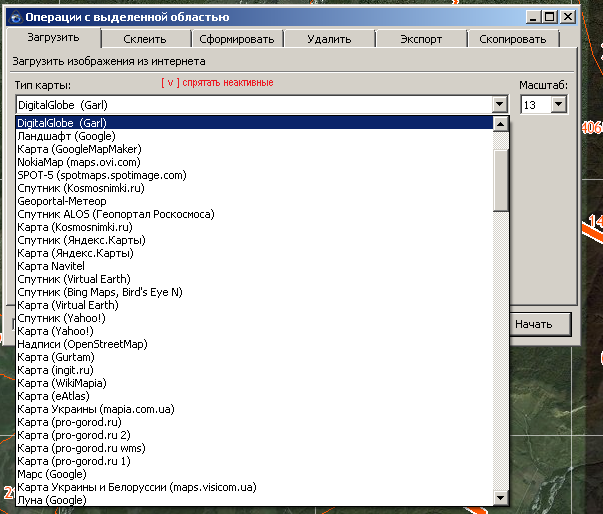Toggle the спрятать неактивные checkbox

coord(217,82)
